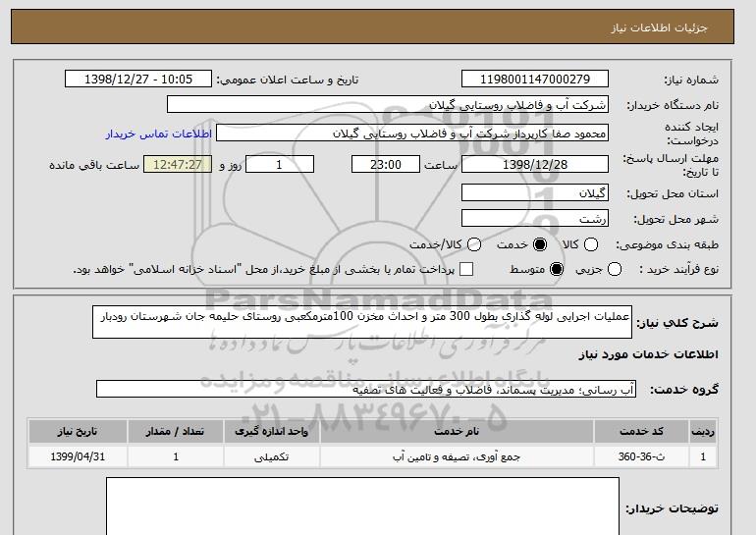Click the buyer organization name field
This screenshot has height=535, width=756.
click(x=388, y=105)
